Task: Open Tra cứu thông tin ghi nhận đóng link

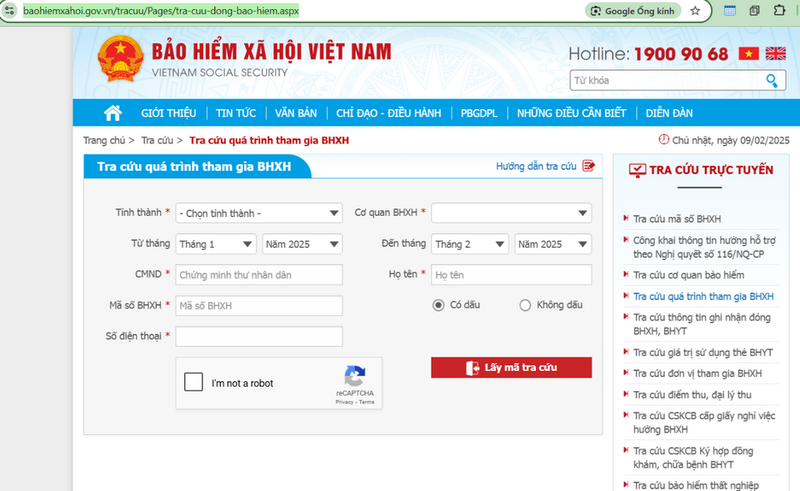Action: 702,324
